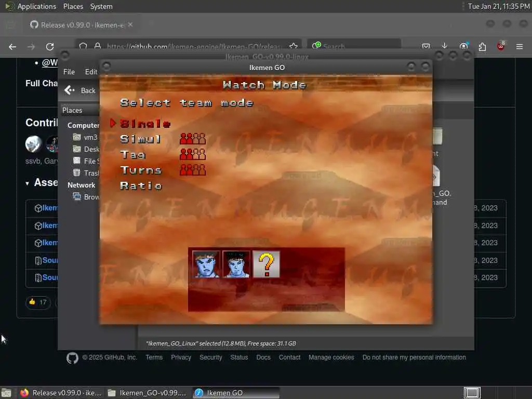Screen dimensions: 532x399
Task: Click the Simul team-size figures icon
Action: pyautogui.click(x=193, y=139)
